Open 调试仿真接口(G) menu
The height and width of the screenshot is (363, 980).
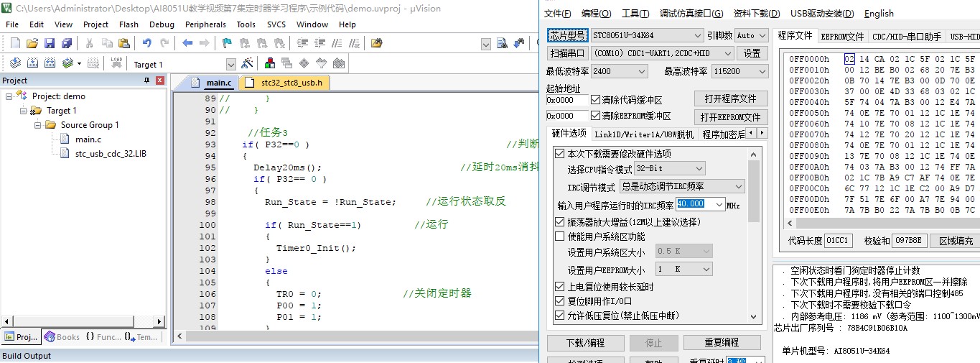tap(691, 14)
